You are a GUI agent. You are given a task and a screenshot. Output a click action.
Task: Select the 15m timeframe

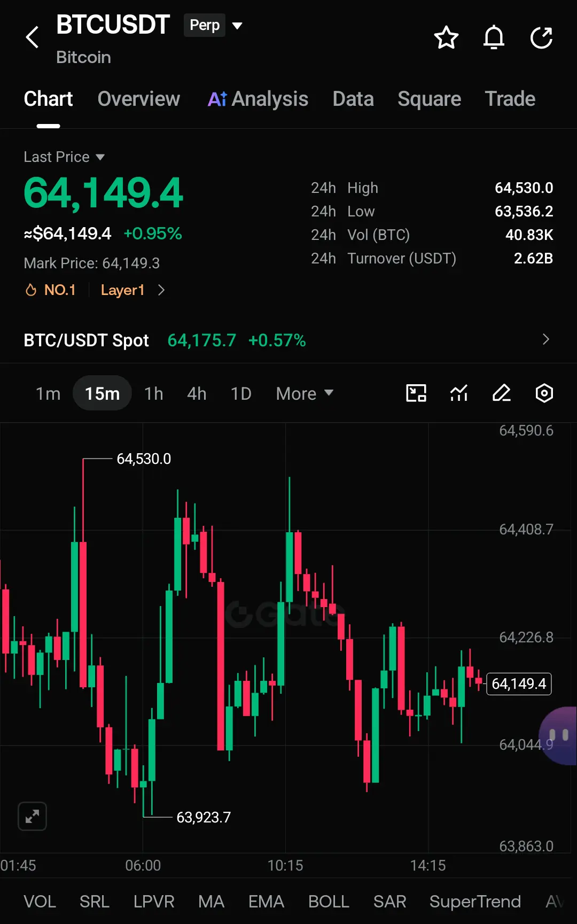click(x=102, y=393)
